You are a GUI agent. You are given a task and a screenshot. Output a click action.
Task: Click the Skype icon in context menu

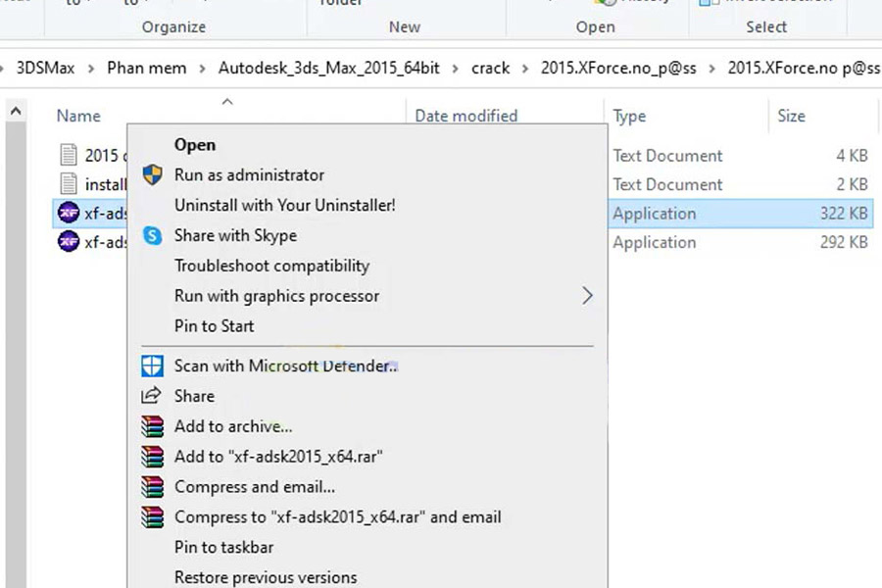tap(153, 235)
